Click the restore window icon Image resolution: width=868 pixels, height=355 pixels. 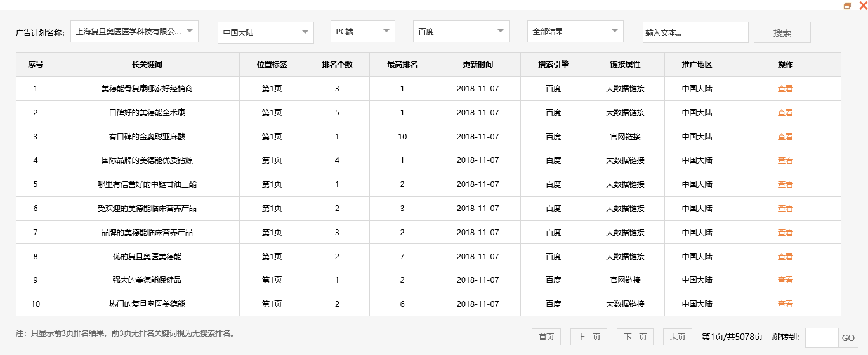[x=847, y=5]
